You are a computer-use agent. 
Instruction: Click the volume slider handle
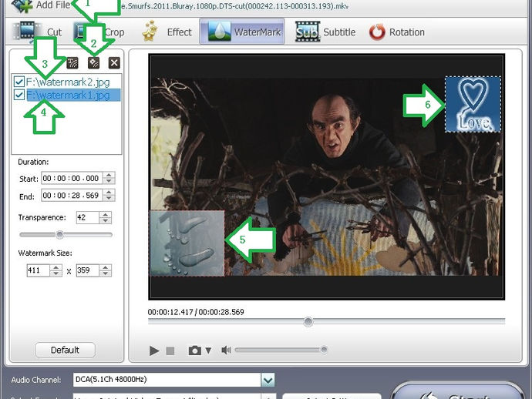point(324,350)
